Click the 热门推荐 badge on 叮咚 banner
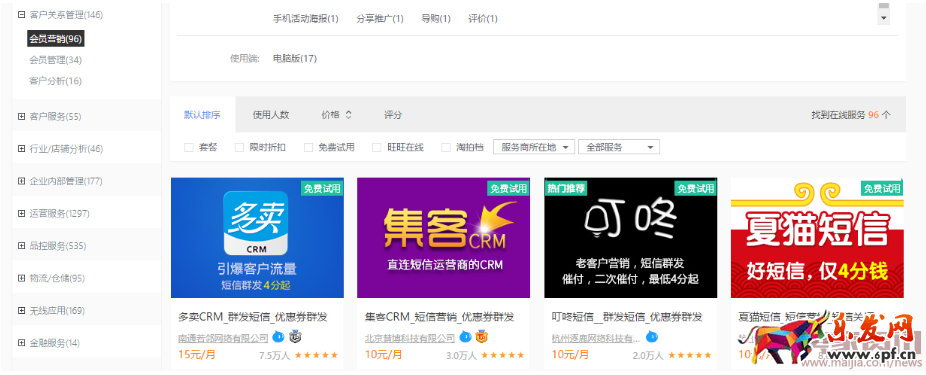The image size is (926, 375). (566, 188)
